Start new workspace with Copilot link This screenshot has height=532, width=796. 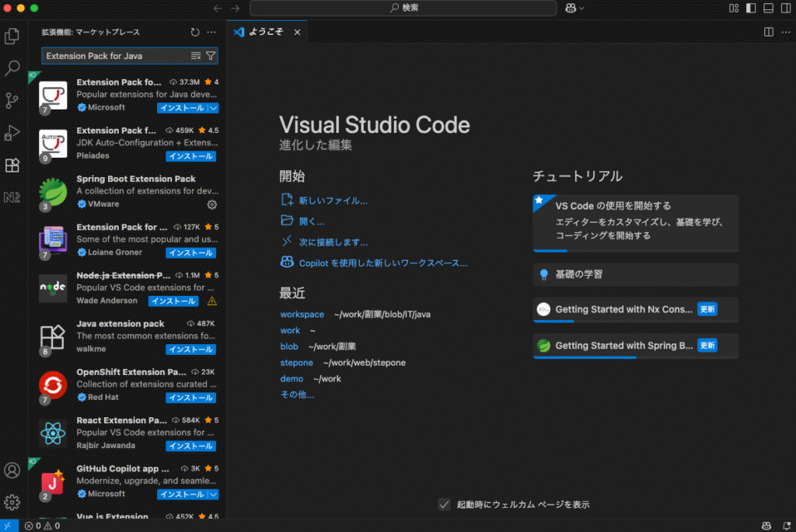pos(382,263)
